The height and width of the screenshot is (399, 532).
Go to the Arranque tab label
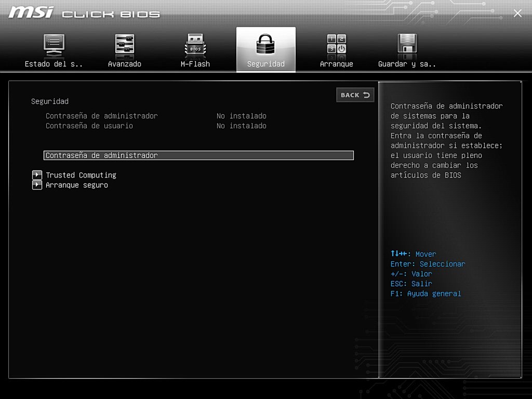336,64
